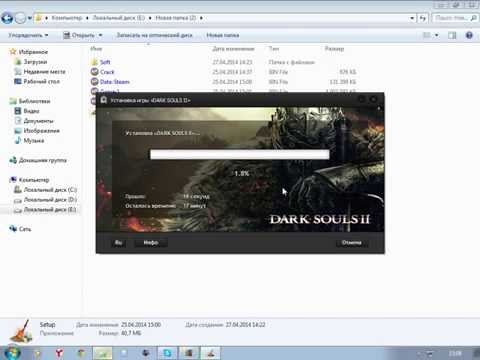The image size is (480, 360).
Task: Create a folder with Новая папка
Action: (x=223, y=35)
